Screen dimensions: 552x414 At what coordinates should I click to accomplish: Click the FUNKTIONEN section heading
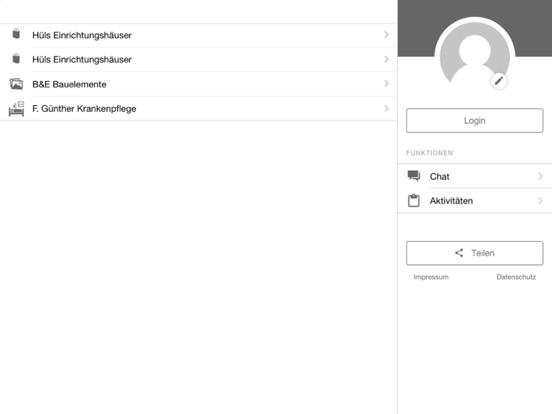(429, 153)
